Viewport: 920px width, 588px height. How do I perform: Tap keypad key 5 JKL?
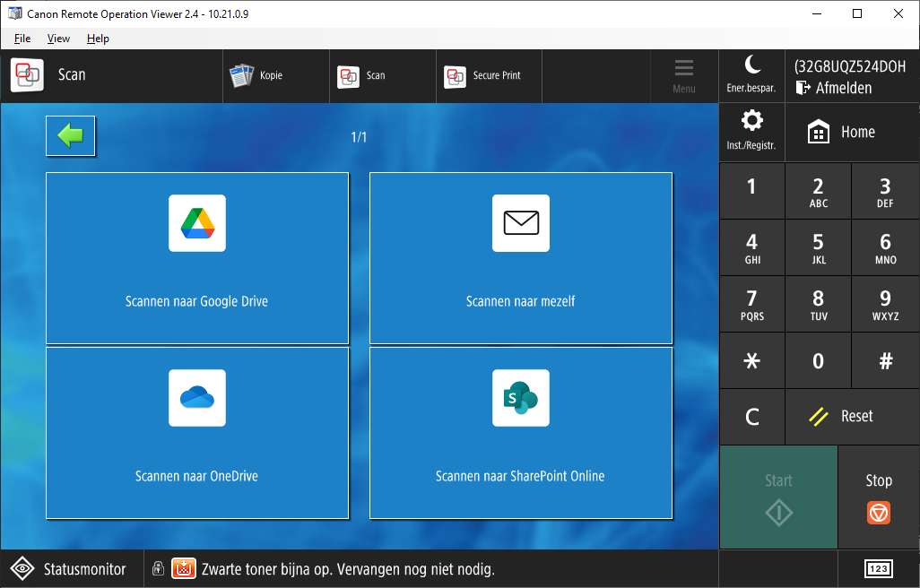point(819,247)
